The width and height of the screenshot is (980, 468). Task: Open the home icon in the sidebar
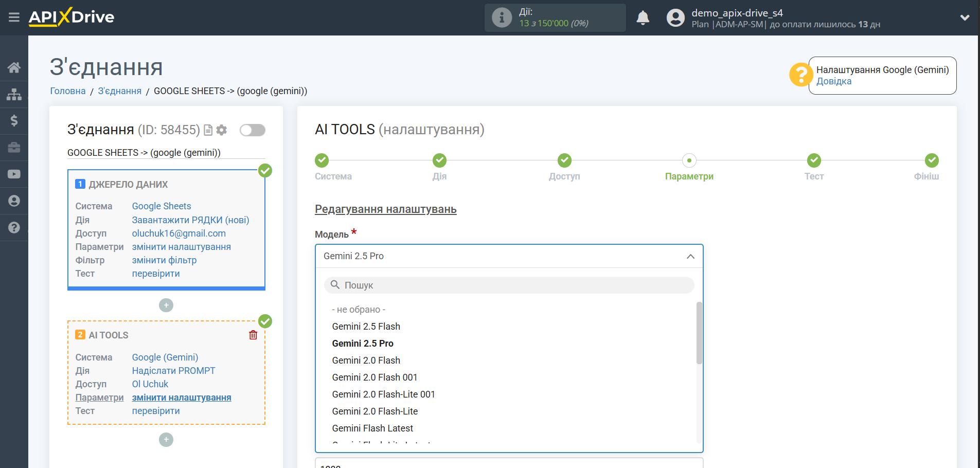(14, 67)
